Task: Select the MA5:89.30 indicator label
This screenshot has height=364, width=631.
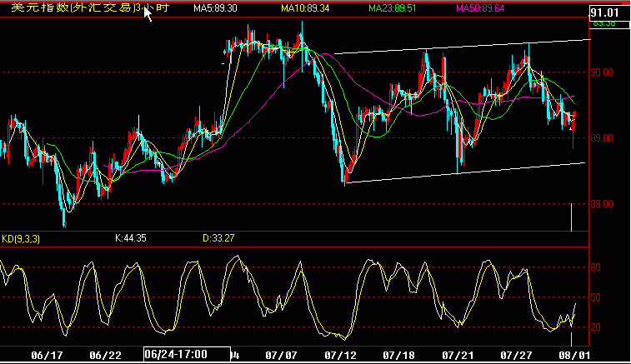Action: pyautogui.click(x=215, y=8)
